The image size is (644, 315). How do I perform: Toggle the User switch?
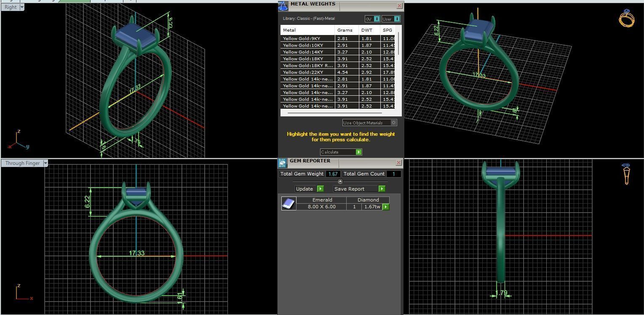click(x=391, y=19)
